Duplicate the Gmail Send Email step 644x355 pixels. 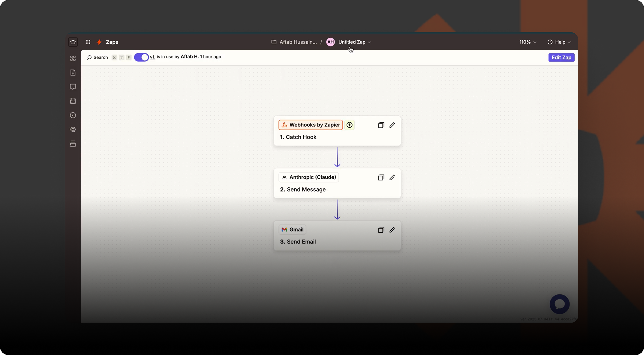(x=381, y=230)
